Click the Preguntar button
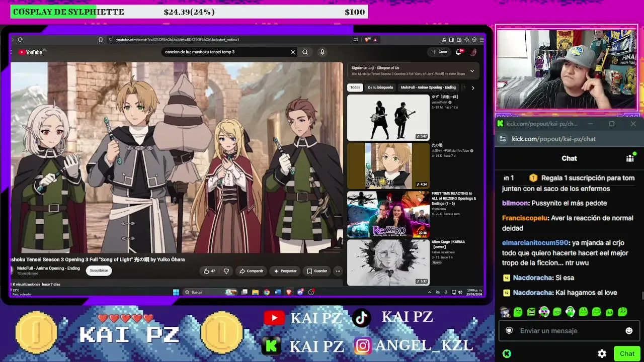 click(x=285, y=271)
